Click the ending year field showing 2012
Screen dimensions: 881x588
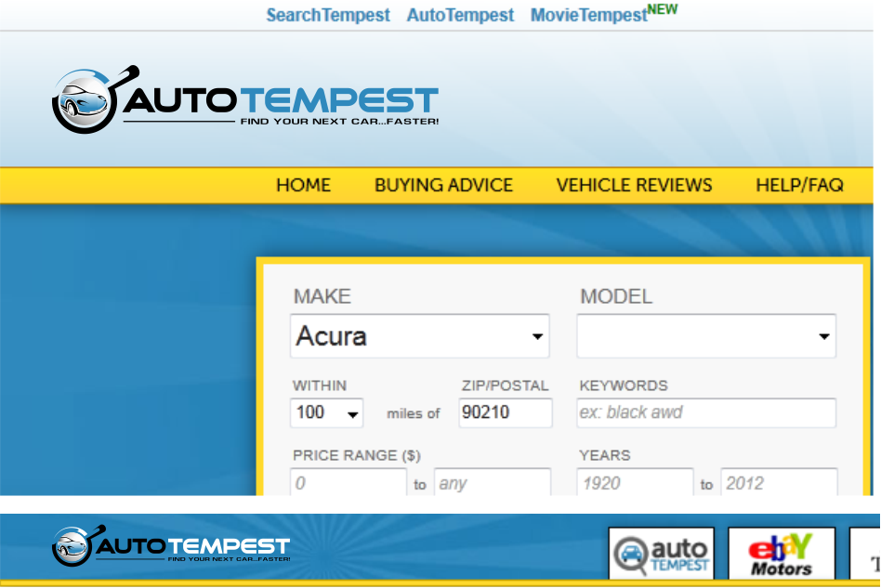[x=778, y=483]
